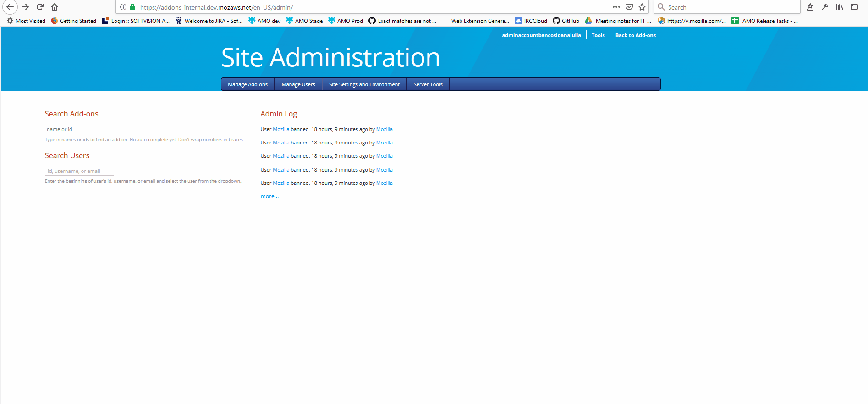
Task: Click the browser Search box
Action: [x=727, y=7]
